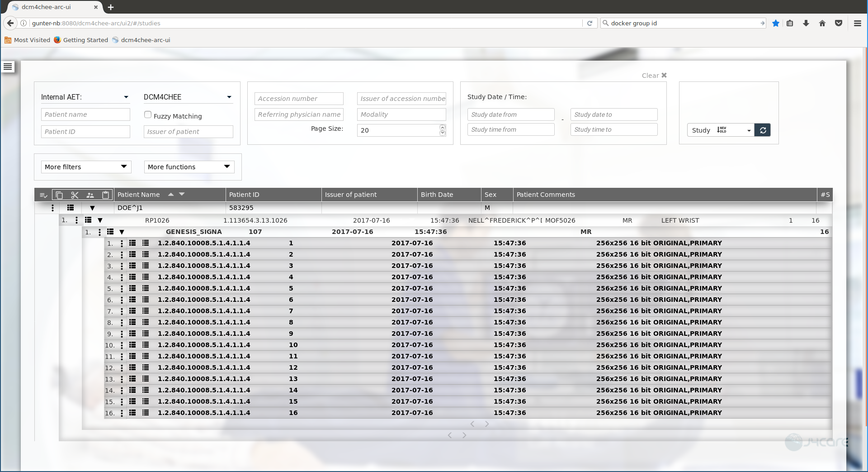Click the cut scissors icon in table header
Image resolution: width=868 pixels, height=472 pixels.
click(x=75, y=195)
